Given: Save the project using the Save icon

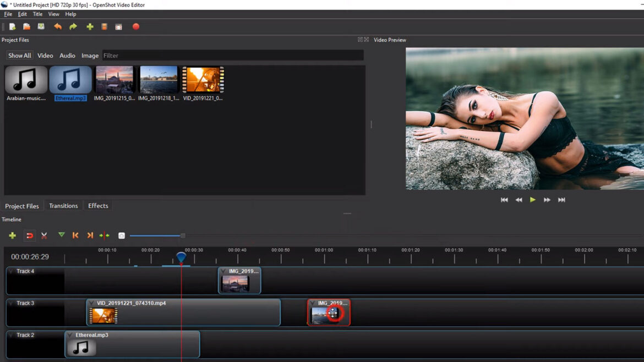Looking at the screenshot, I should click(41, 26).
